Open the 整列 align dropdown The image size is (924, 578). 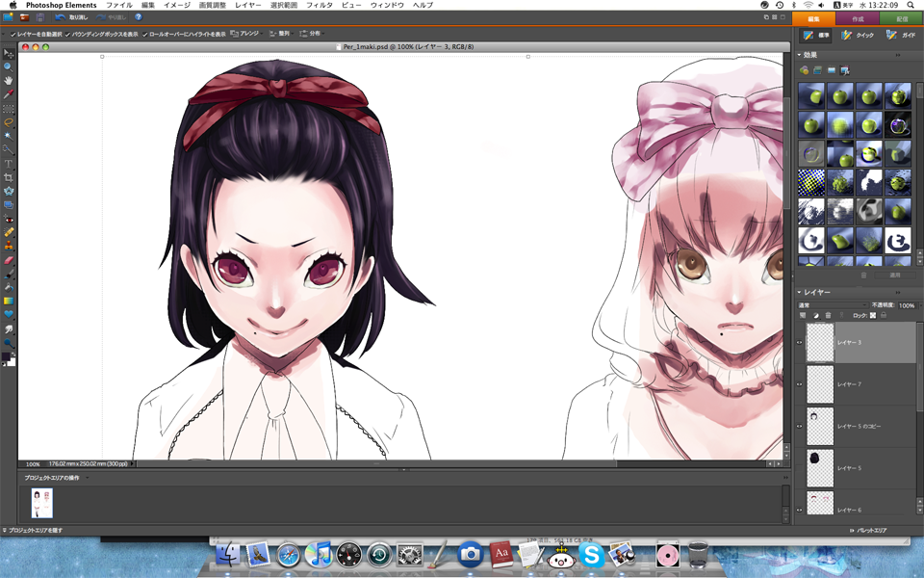coord(281,34)
